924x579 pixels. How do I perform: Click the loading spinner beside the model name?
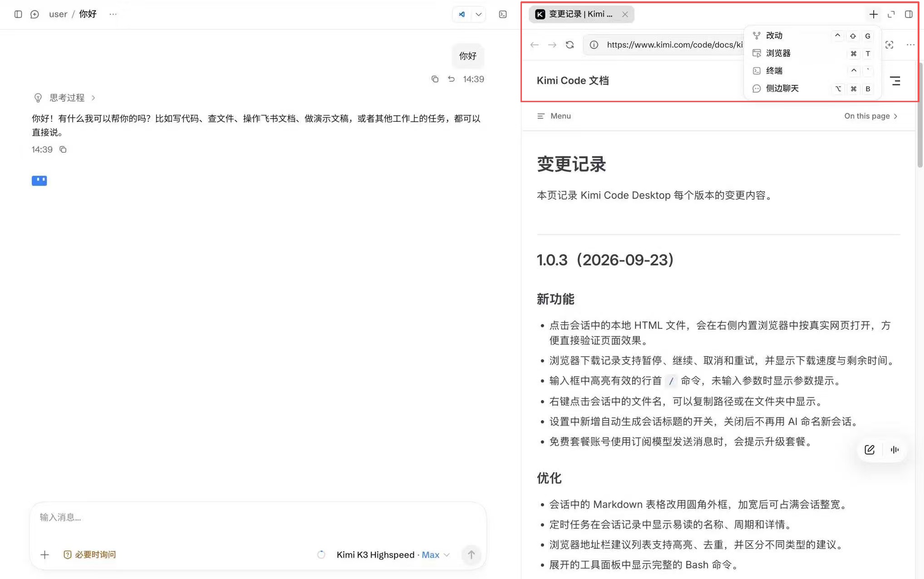(x=321, y=554)
